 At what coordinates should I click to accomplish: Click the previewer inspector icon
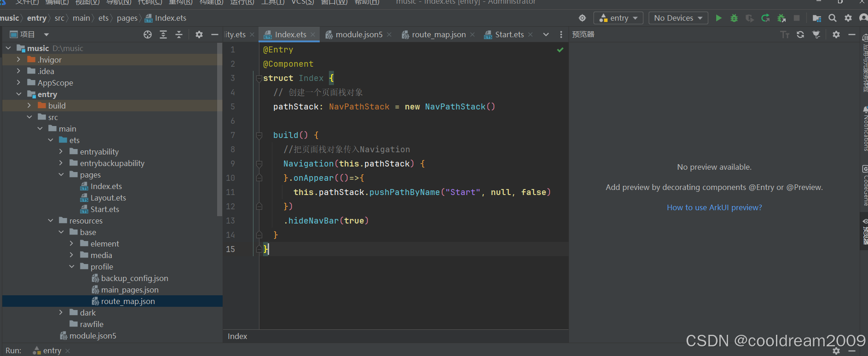816,34
